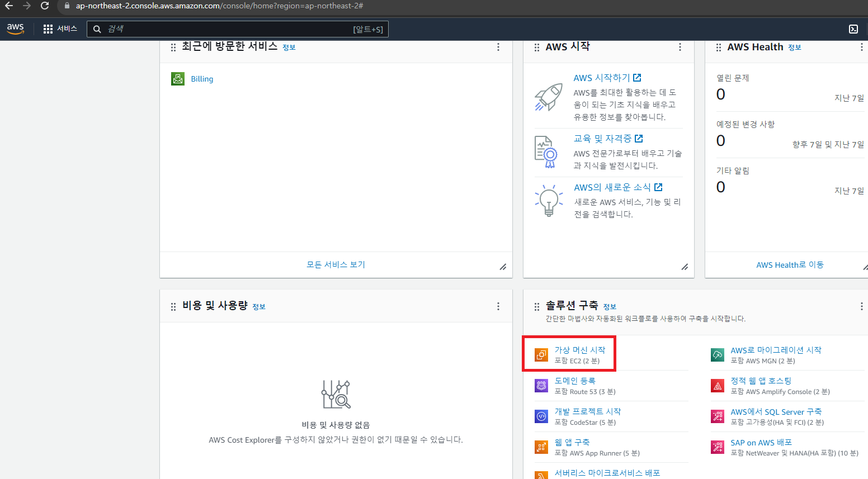
Task: Open AWS로 마이그레이션 시작 link
Action: pos(776,350)
